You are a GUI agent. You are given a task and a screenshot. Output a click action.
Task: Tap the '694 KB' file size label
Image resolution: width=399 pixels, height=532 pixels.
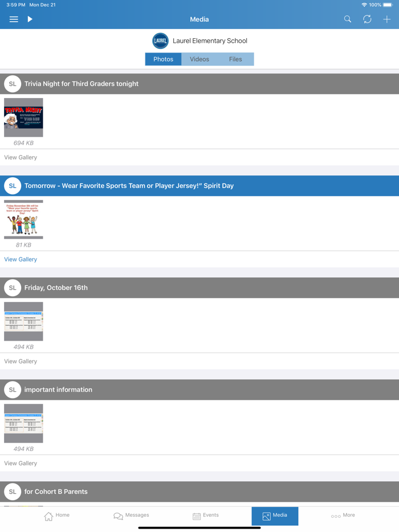[x=23, y=143]
